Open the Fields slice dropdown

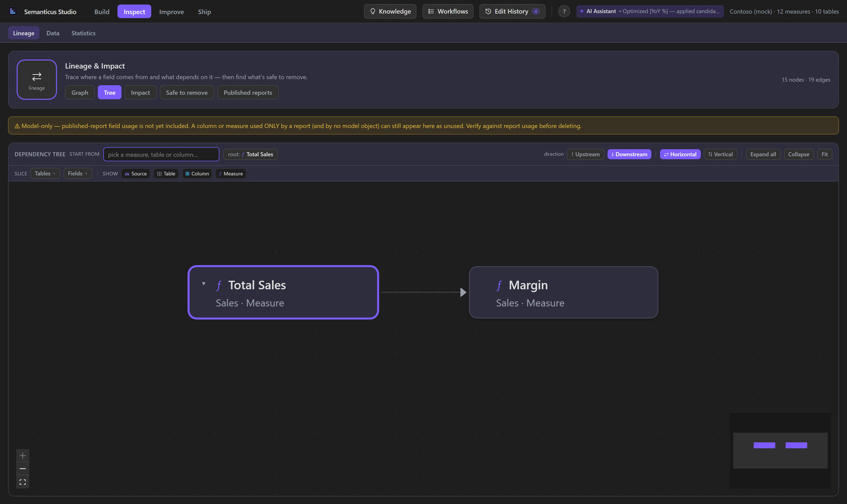point(78,174)
